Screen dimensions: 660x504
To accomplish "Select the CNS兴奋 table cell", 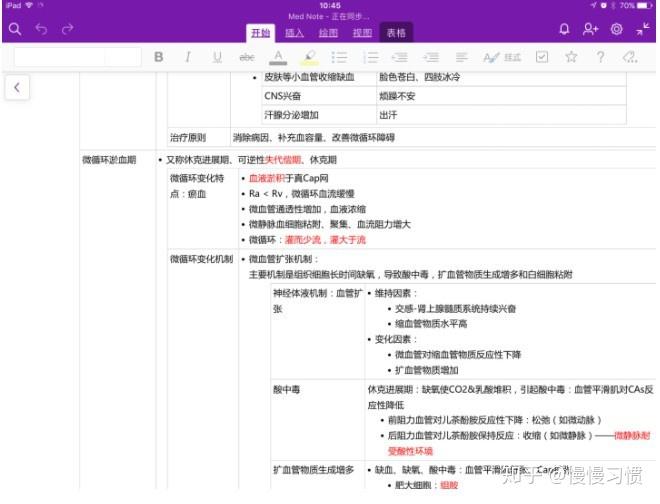I will coord(319,96).
